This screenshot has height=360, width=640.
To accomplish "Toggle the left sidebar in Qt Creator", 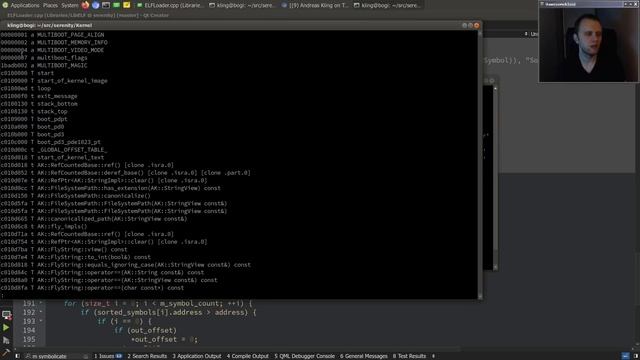I will 18,356.
